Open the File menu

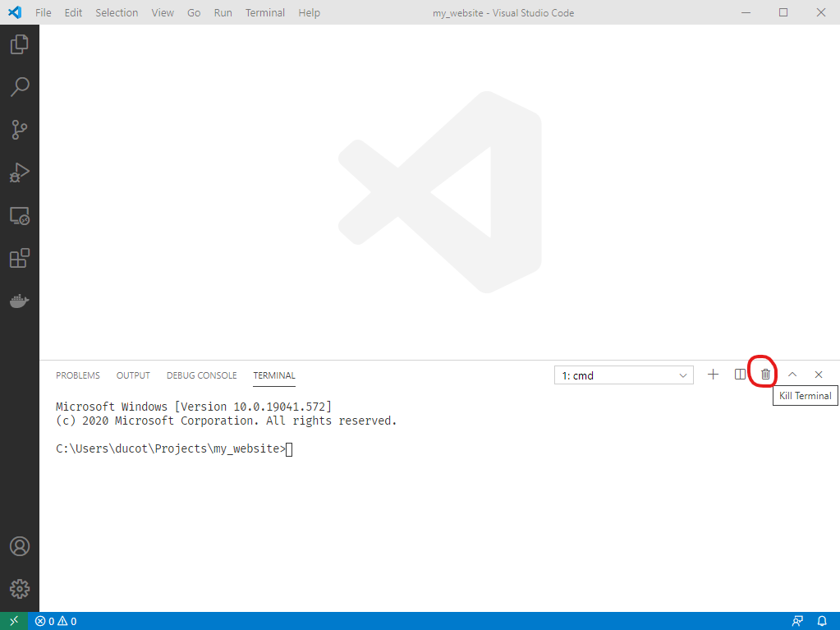pyautogui.click(x=42, y=12)
